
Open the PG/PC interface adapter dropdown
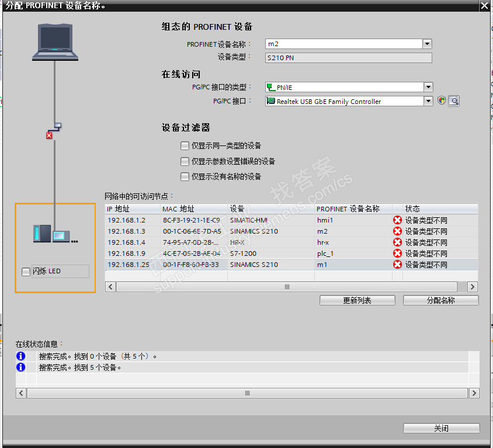point(428,101)
